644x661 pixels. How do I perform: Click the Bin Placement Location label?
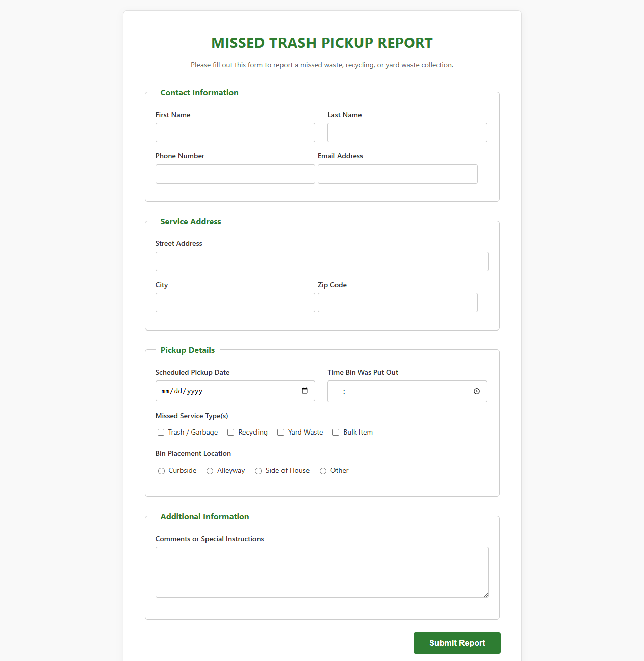193,453
